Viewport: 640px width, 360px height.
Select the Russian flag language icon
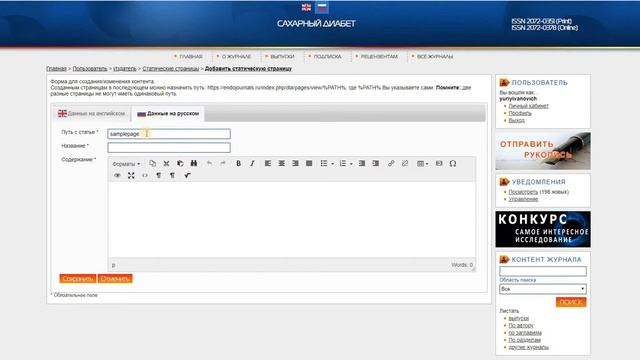point(322,7)
